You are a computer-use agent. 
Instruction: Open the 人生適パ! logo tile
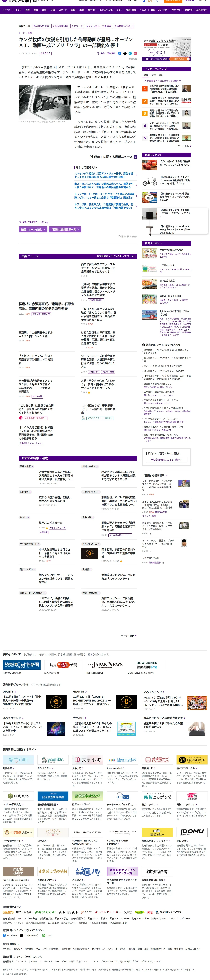coord(88,871)
